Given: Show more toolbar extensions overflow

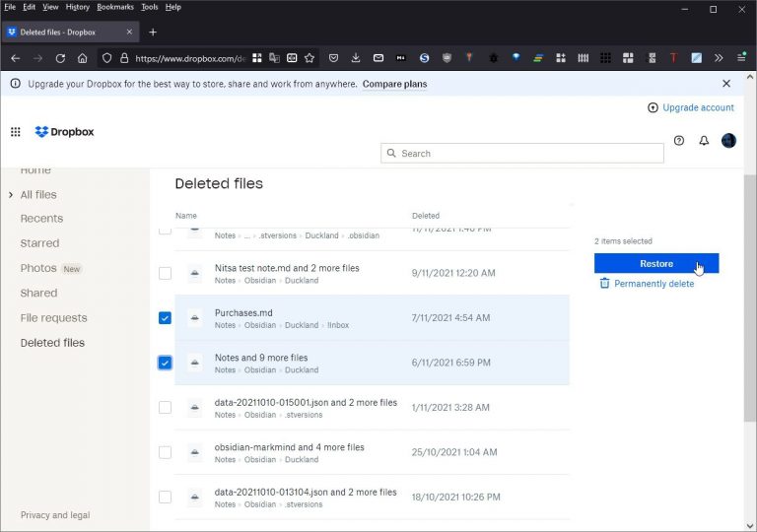Looking at the screenshot, I should click(719, 58).
